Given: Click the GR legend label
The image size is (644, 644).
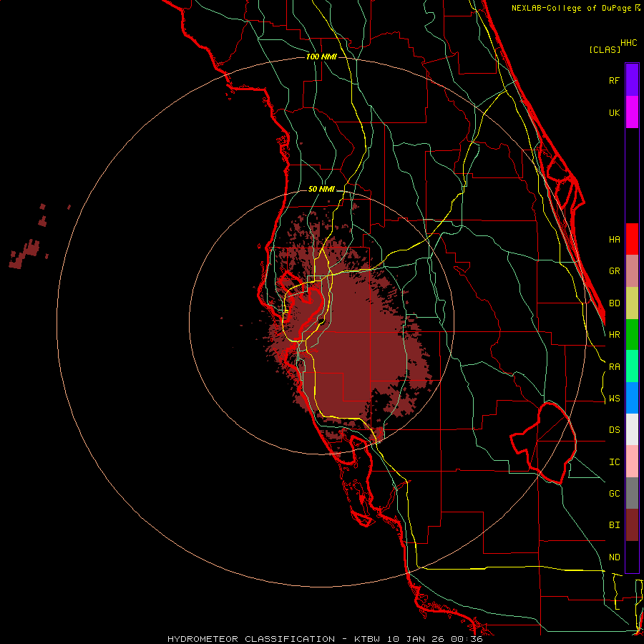Looking at the screenshot, I should (614, 271).
